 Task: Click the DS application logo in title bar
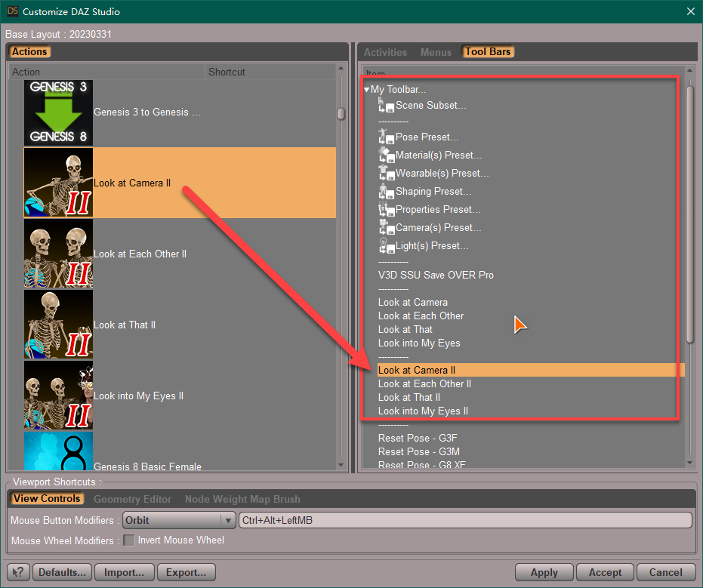[13, 11]
